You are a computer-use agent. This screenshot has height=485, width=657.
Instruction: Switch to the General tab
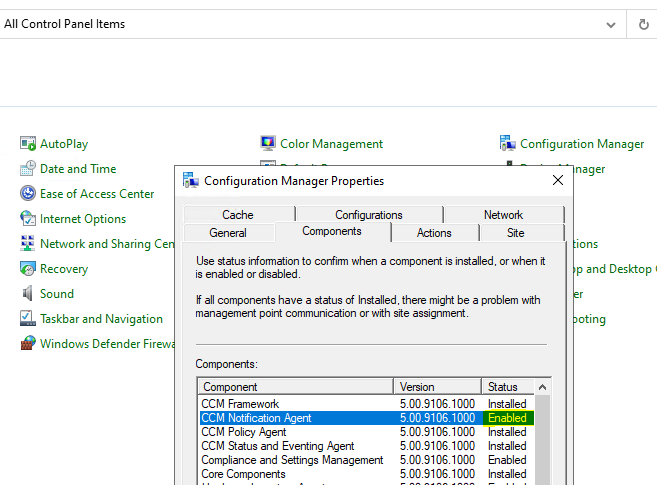[228, 232]
